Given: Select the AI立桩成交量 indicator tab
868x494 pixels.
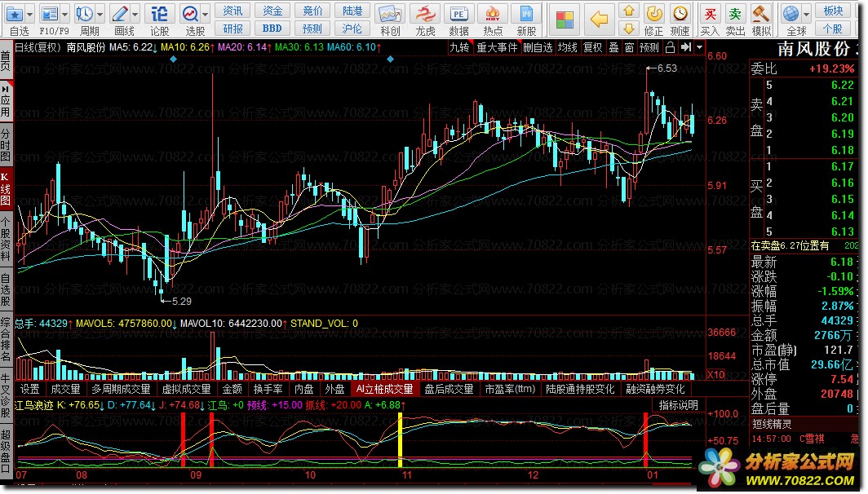Looking at the screenshot, I should point(385,390).
